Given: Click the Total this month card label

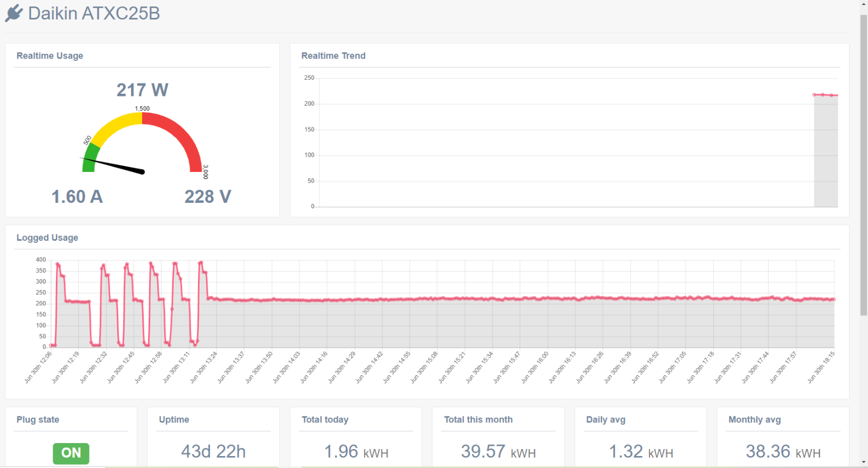Looking at the screenshot, I should (x=478, y=420).
